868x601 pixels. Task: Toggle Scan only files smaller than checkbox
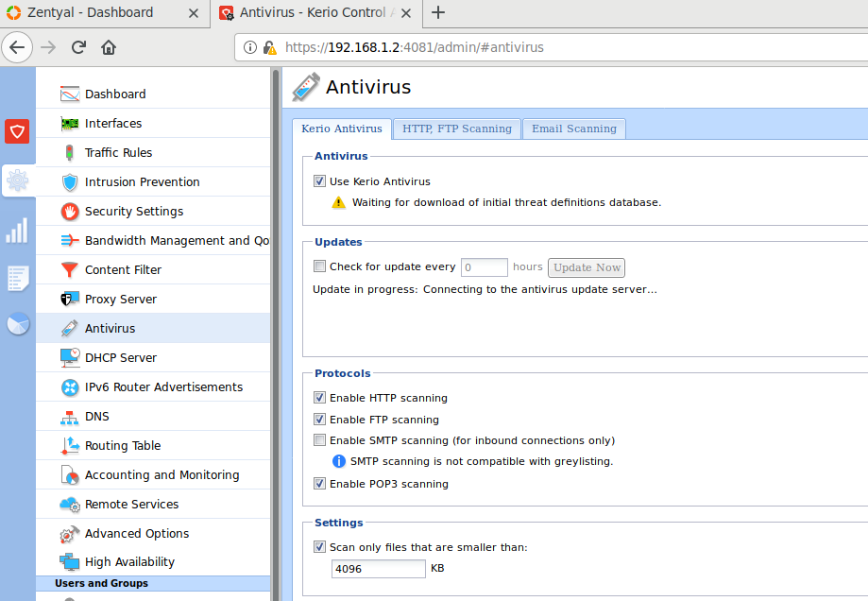pos(319,547)
